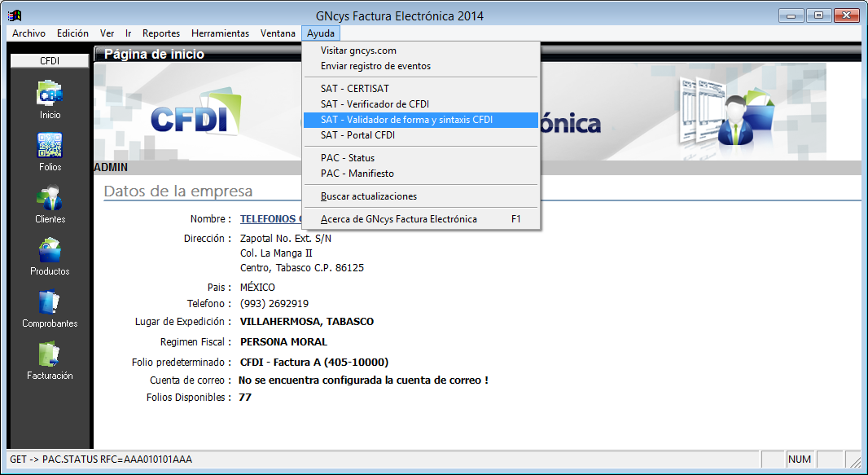
Task: Click the value VILLAHERMOSA, TABASCO
Action: coord(307,322)
